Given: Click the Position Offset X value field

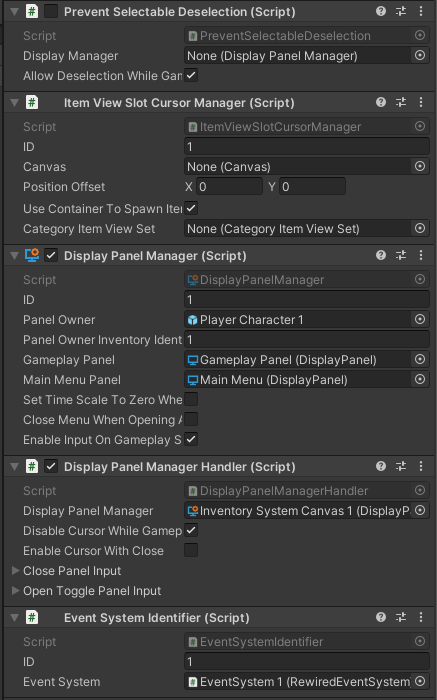Looking at the screenshot, I should (x=229, y=187).
